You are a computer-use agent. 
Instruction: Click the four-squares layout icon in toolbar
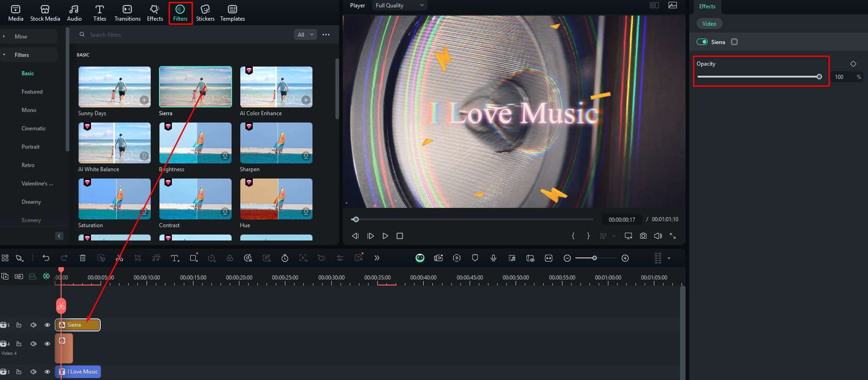5,258
